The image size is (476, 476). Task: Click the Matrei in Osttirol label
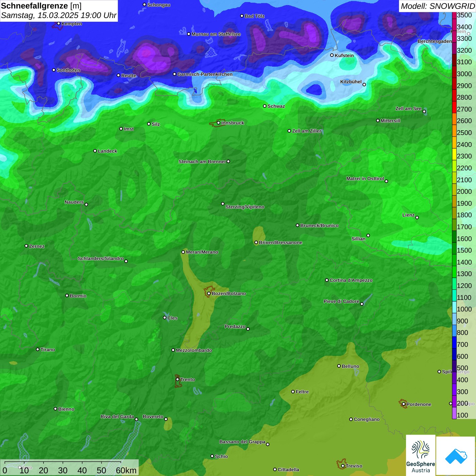point(365,178)
